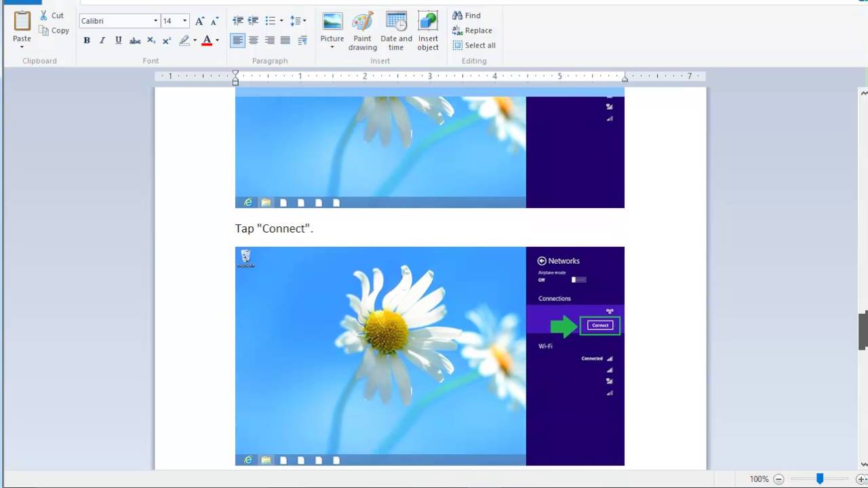The width and height of the screenshot is (868, 488).
Task: Click Select all
Action: click(474, 45)
